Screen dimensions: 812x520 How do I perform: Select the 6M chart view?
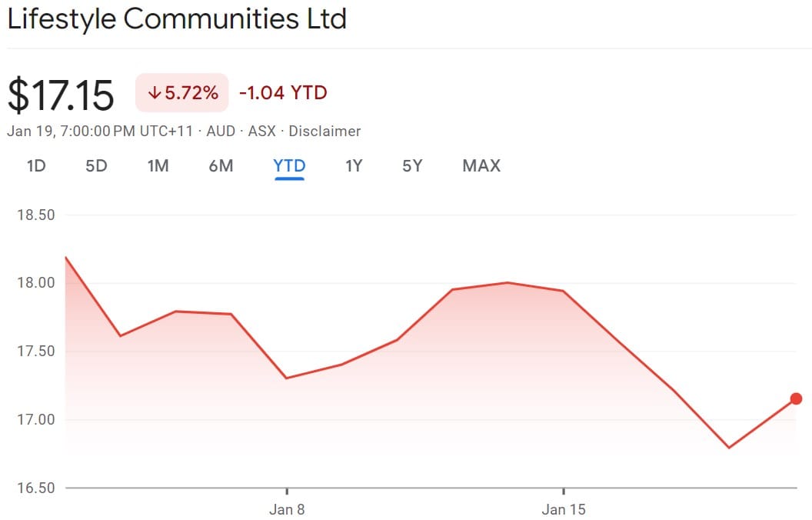click(221, 165)
